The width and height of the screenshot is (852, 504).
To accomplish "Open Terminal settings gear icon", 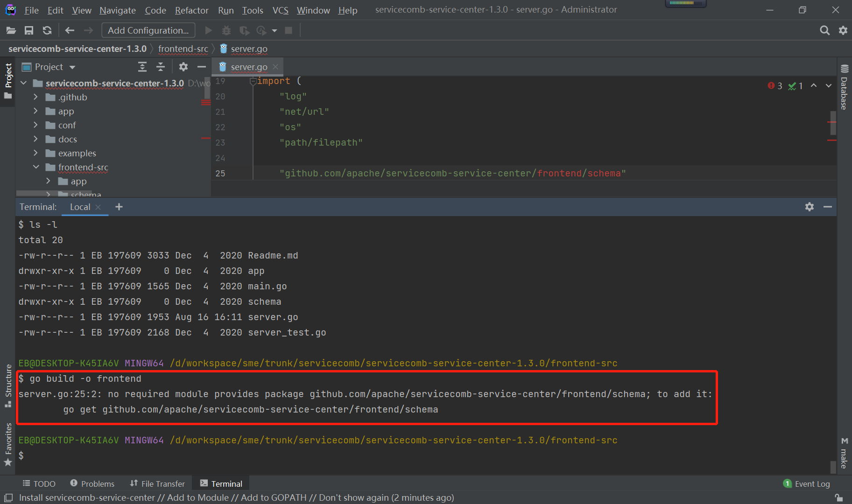I will (x=810, y=207).
